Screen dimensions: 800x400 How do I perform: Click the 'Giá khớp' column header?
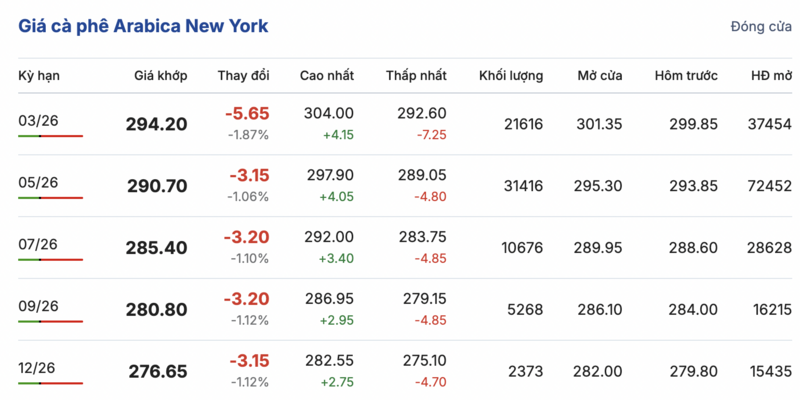click(160, 76)
